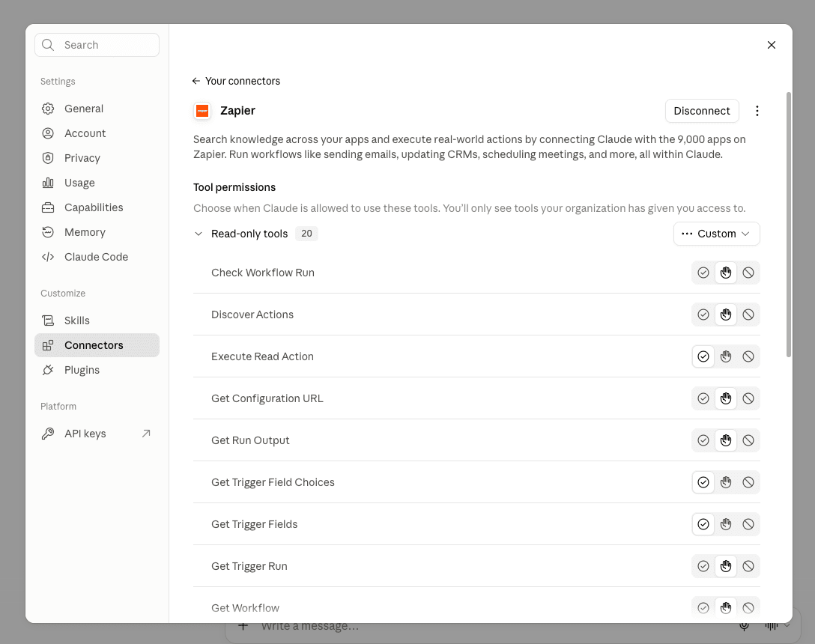Click the Get Trigger Fields label
Screen dimensions: 815x644
click(254, 524)
